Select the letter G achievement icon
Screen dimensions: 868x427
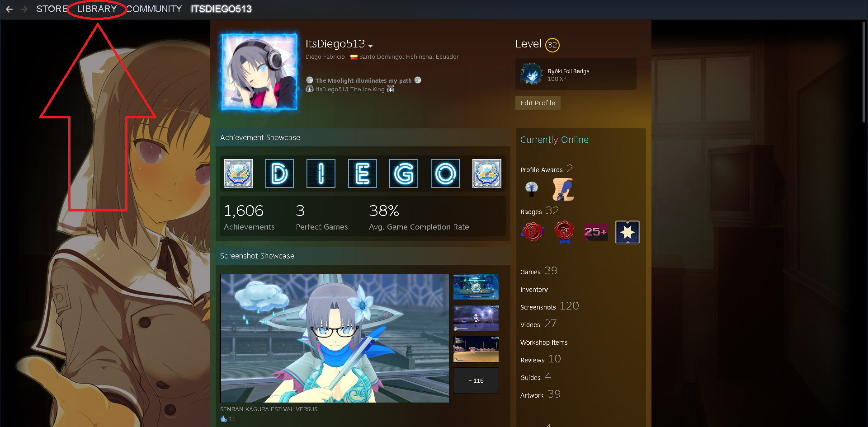pos(404,174)
